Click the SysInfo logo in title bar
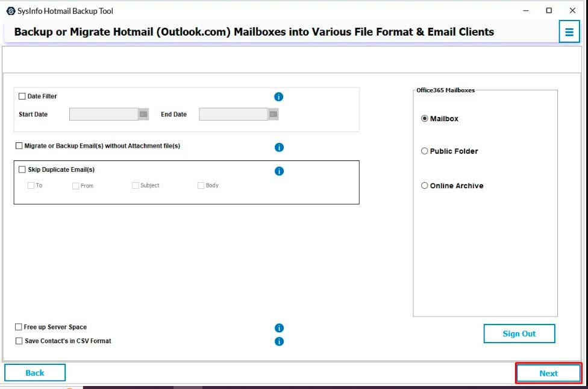The image size is (588, 389). [10, 11]
